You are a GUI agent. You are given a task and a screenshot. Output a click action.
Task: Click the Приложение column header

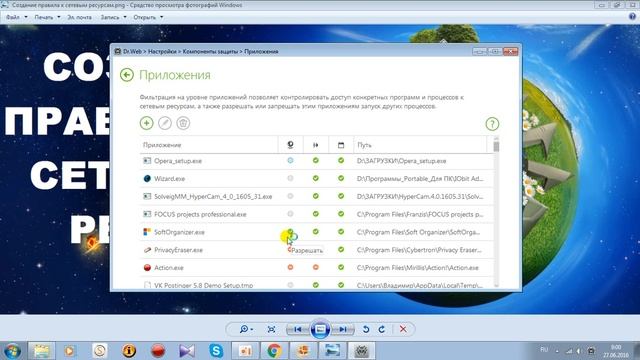click(209, 145)
